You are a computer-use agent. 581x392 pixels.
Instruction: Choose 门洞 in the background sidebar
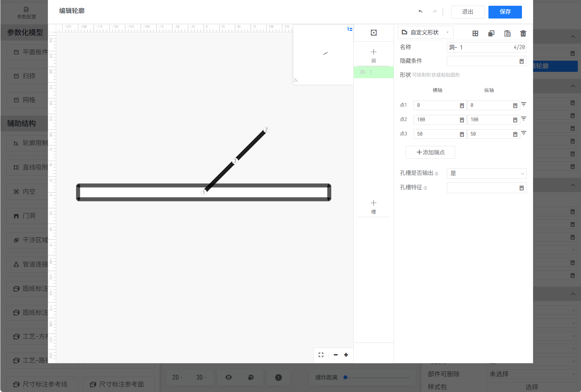[27, 216]
